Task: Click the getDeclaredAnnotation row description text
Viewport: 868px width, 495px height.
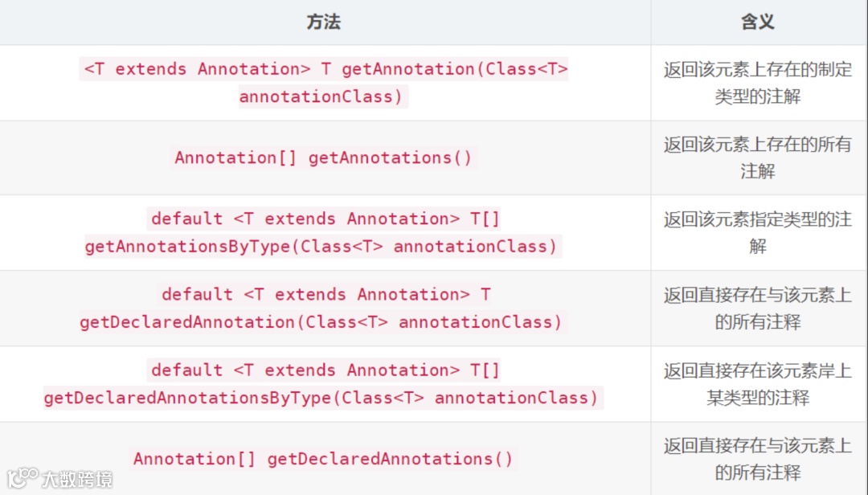Action: (x=757, y=309)
